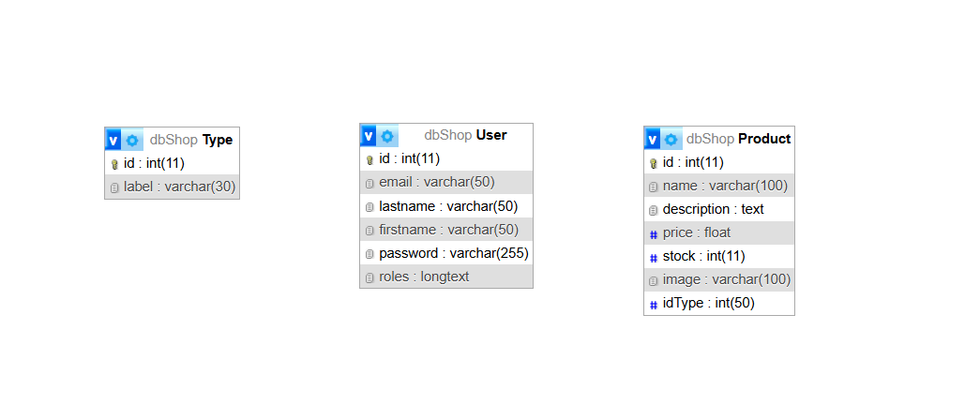Click the text icon beside email column
The height and width of the screenshot is (420, 980).
point(369,183)
